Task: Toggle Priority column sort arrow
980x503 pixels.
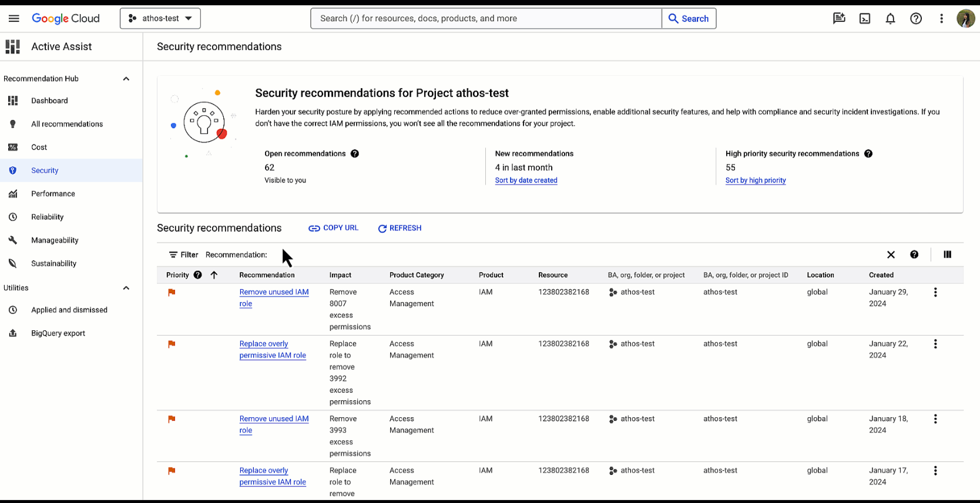Action: (214, 275)
